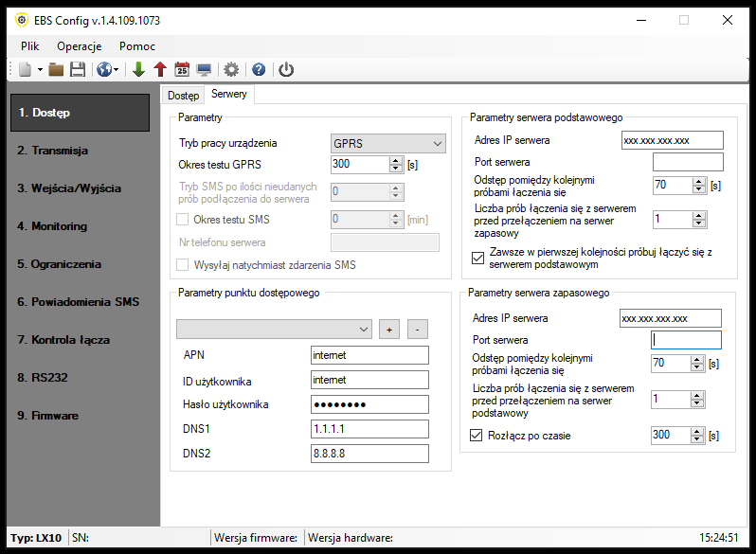The width and height of the screenshot is (756, 554).
Task: Click the green download arrow icon
Action: (x=138, y=69)
